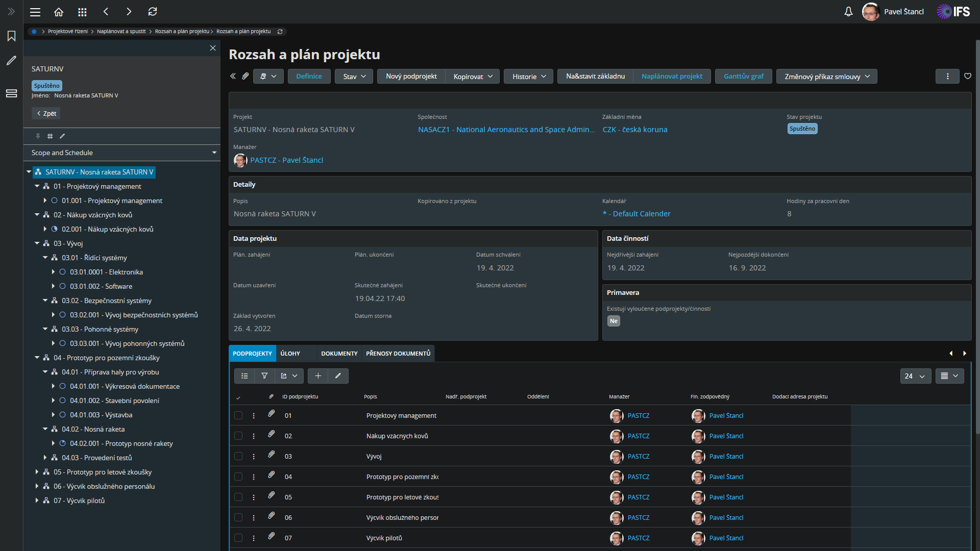This screenshot has height=551, width=980.
Task: Open attachments paperclip in toolbar
Action: (246, 77)
